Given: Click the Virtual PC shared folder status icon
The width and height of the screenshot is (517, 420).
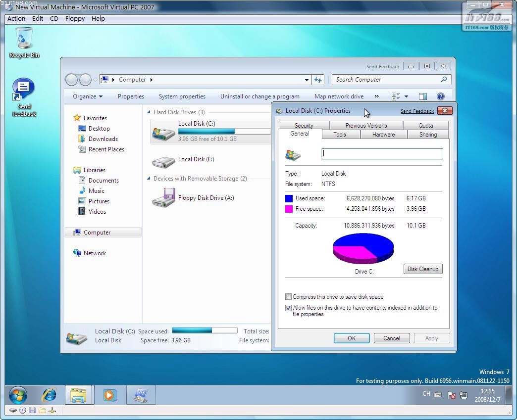Looking at the screenshot, I should point(42,411).
